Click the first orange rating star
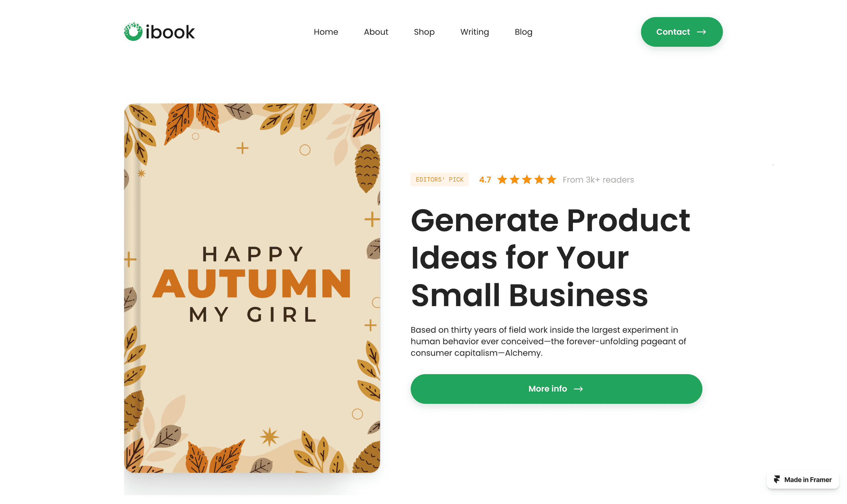 click(x=502, y=179)
